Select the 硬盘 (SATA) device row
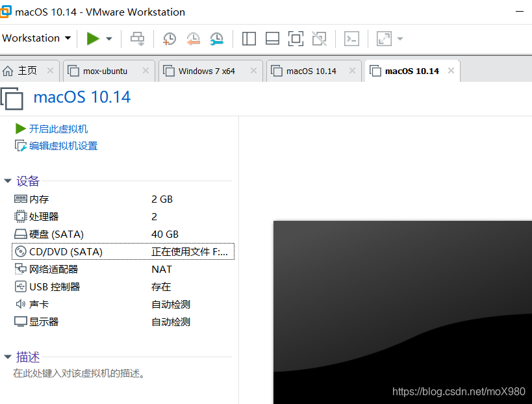 (x=123, y=234)
